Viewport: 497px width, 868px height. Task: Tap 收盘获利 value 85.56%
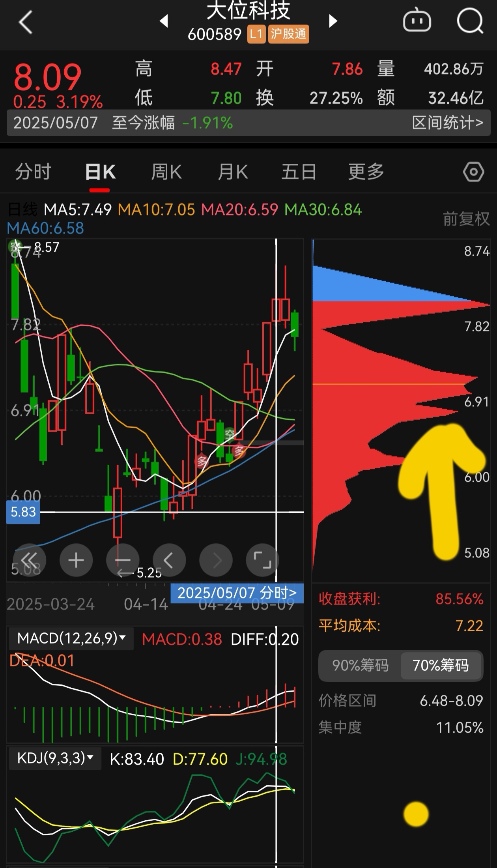459,599
